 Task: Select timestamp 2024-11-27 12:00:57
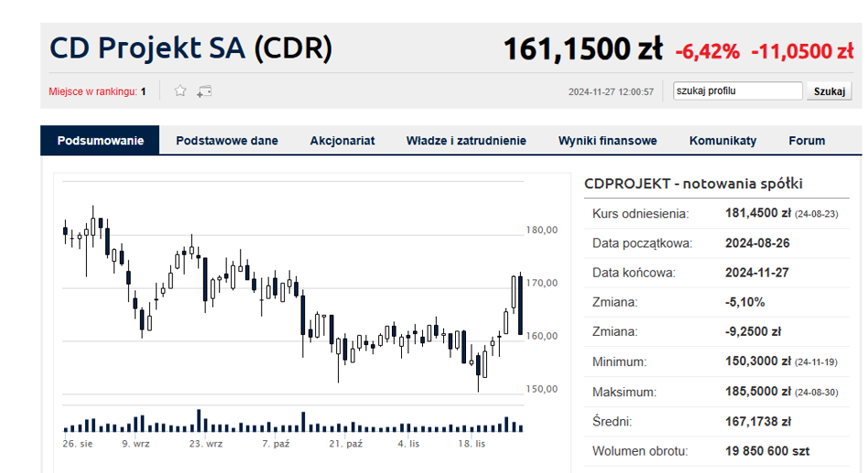611,91
